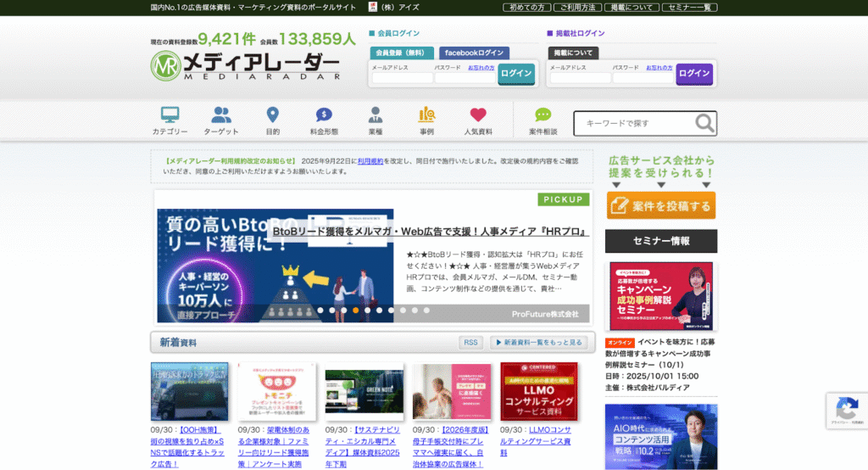Open the 初めての方 top menu item
The width and height of the screenshot is (868, 470).
(x=526, y=7)
